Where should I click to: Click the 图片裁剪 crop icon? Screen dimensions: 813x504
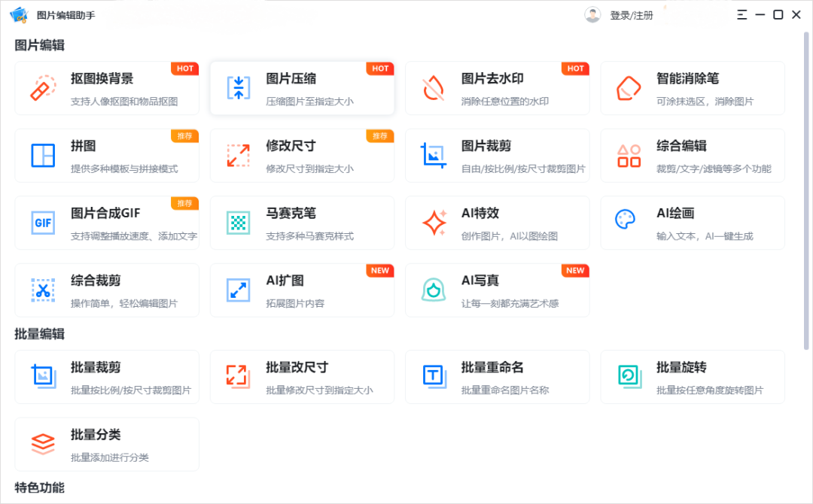(434, 156)
